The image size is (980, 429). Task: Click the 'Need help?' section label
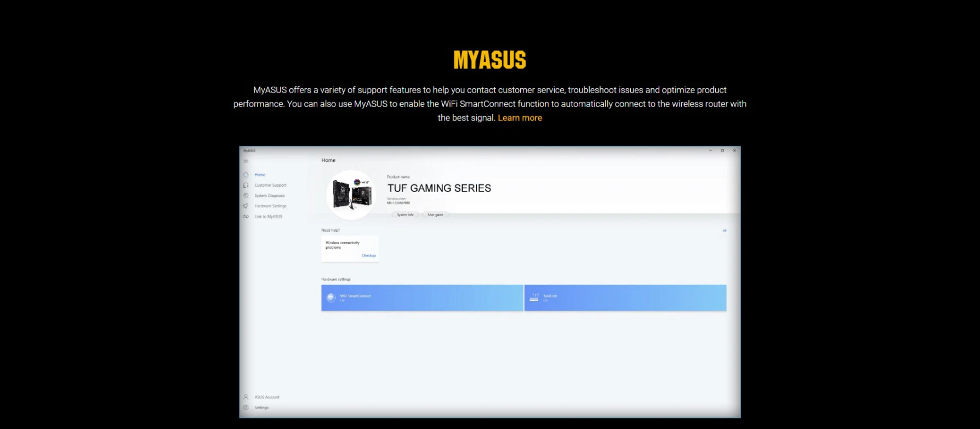[x=331, y=230]
